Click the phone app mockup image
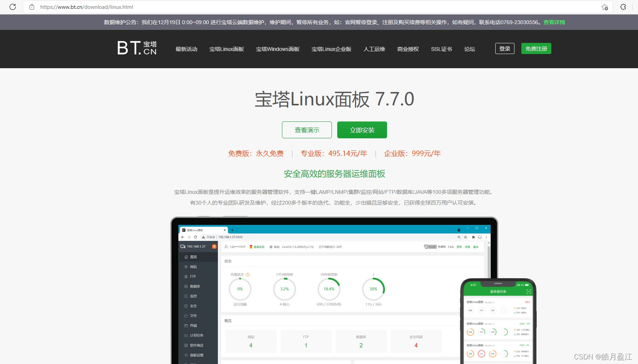 click(498, 322)
